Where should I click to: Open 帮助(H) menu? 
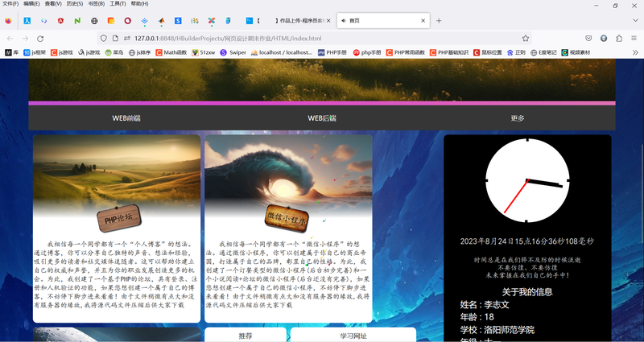tap(139, 4)
